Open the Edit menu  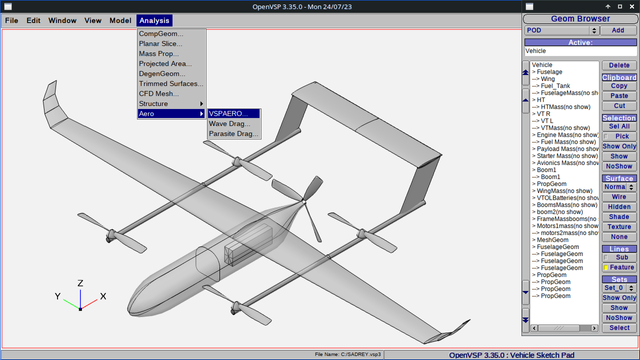click(33, 20)
